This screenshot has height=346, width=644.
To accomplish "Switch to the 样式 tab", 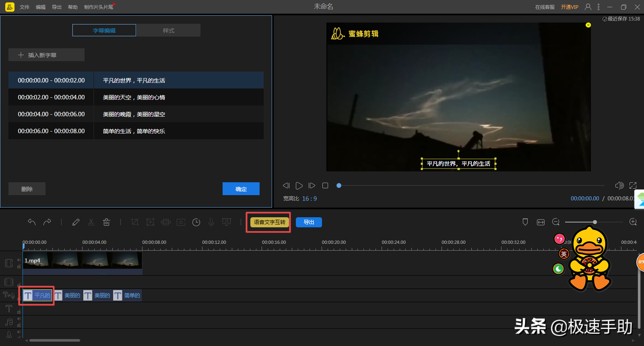I will 168,30.
